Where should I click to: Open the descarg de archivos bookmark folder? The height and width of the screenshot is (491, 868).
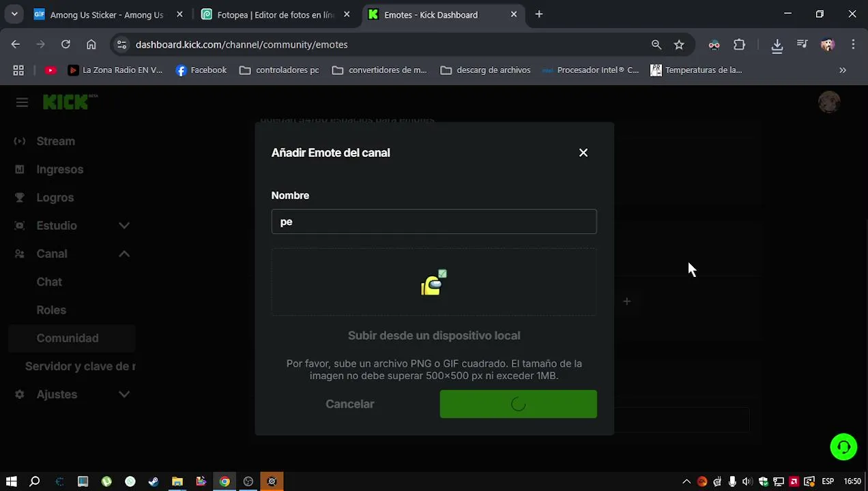(x=486, y=70)
